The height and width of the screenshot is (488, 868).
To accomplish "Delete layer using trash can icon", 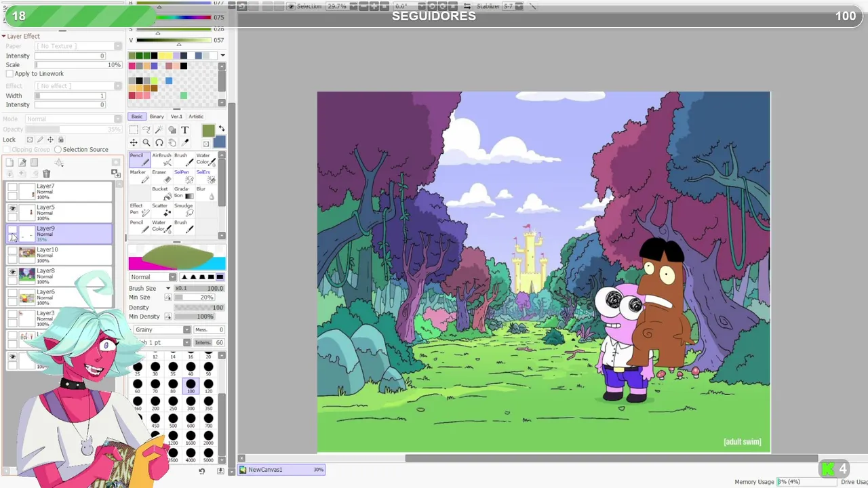I will point(46,174).
